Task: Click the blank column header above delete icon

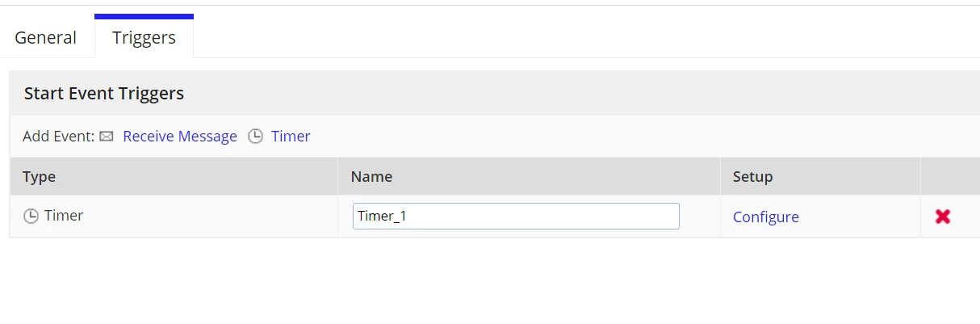Action: click(950, 176)
